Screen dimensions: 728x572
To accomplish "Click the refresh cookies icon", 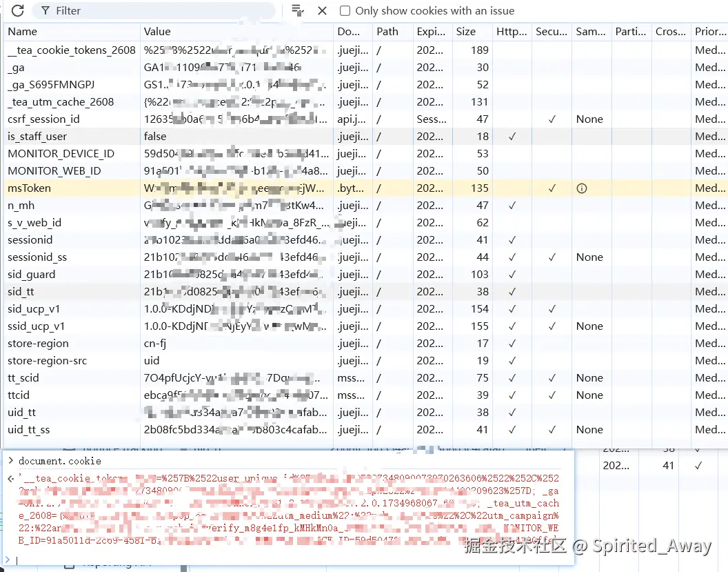I will 18,11.
